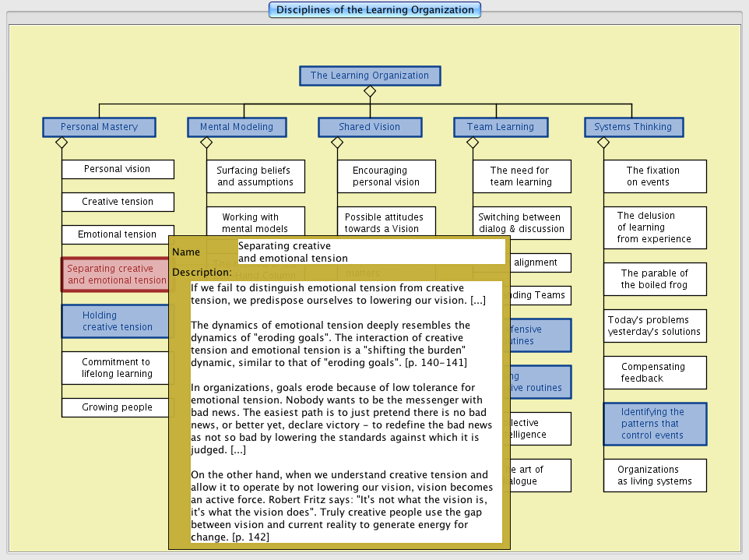The width and height of the screenshot is (749, 560).
Task: Select the highlighted Holding creative tension box
Action: tap(115, 321)
